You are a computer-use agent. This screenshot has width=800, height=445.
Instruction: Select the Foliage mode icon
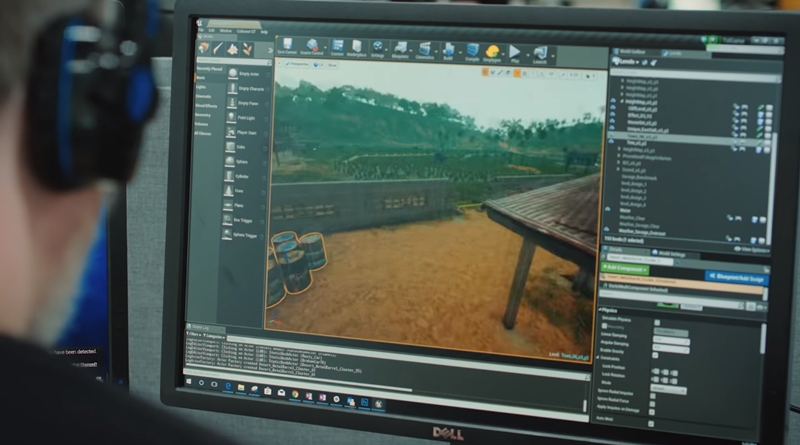click(247, 50)
